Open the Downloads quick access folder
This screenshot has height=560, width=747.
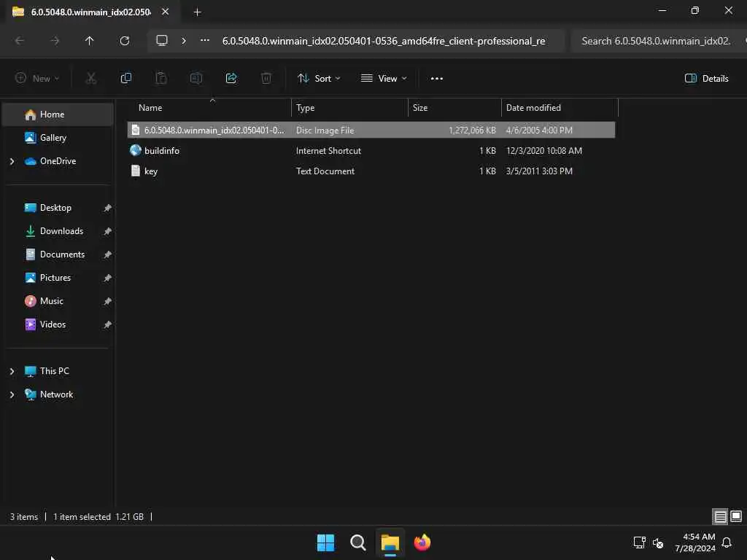[58, 231]
